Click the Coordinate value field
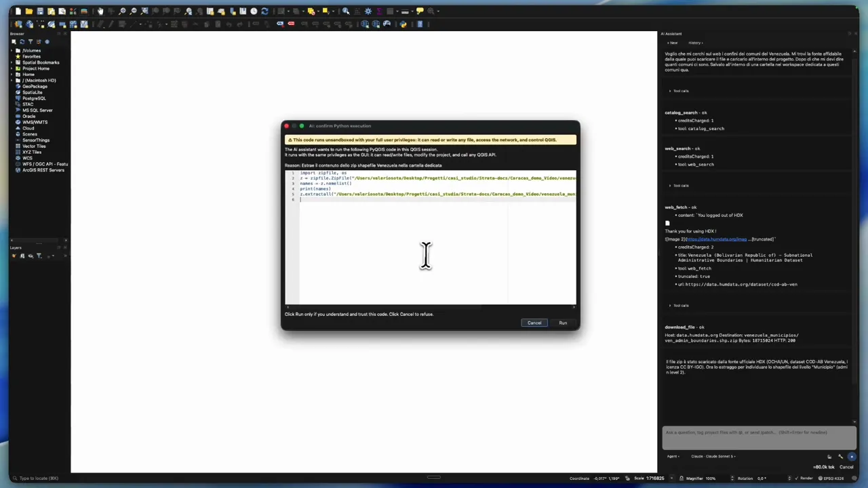 pos(607,478)
